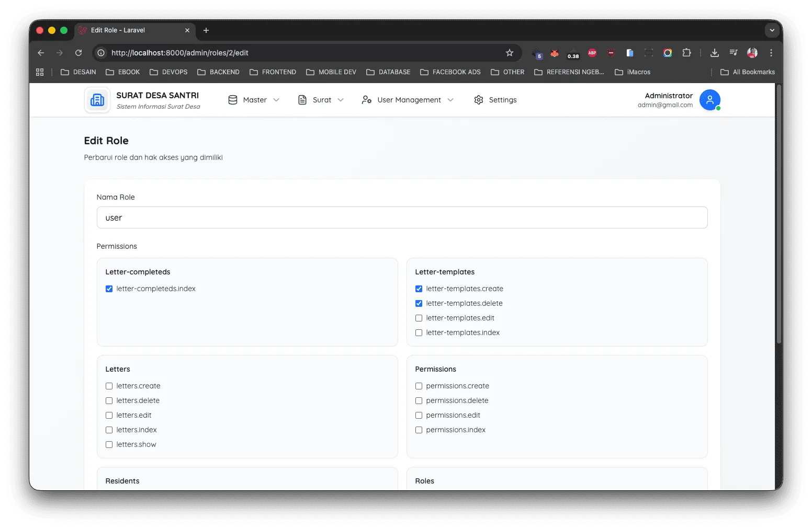The image size is (812, 529).
Task: Open the tab search dropdown arrow
Action: (772, 30)
